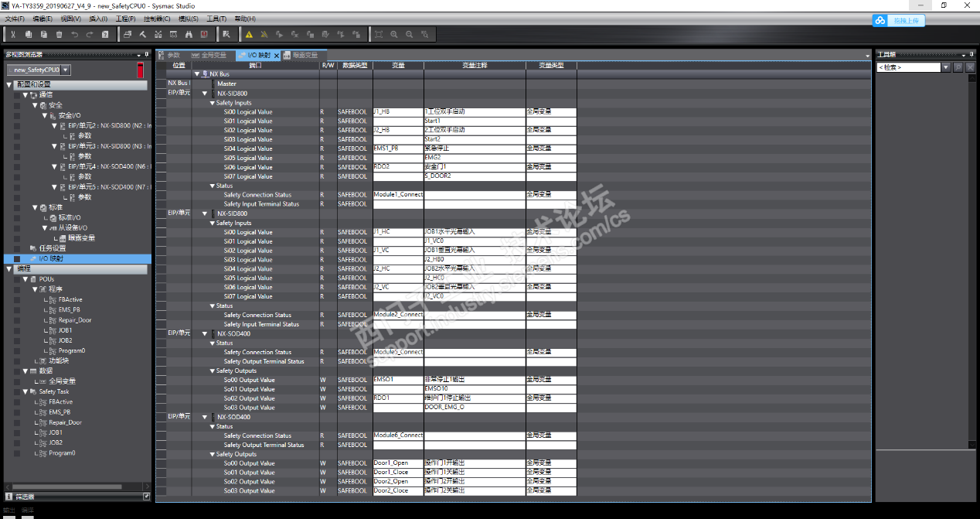Click the 筛选器 filter bar
The width and height of the screenshot is (980, 519).
point(77,496)
